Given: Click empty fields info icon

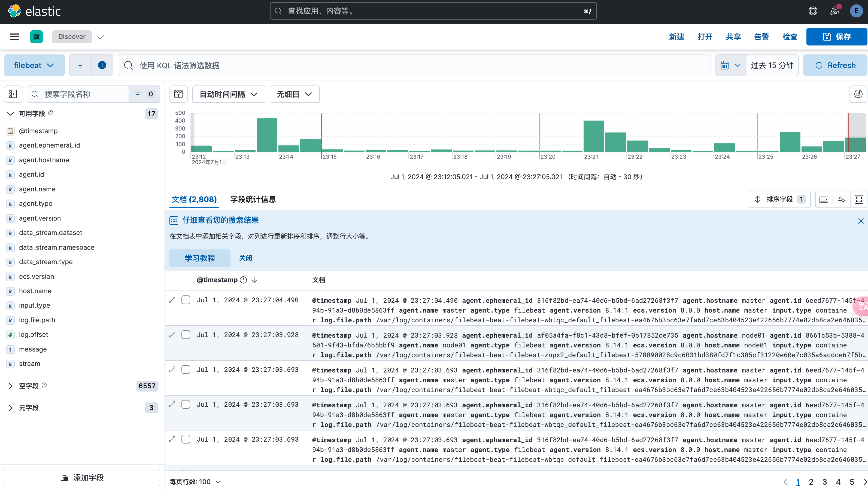Looking at the screenshot, I should (44, 385).
